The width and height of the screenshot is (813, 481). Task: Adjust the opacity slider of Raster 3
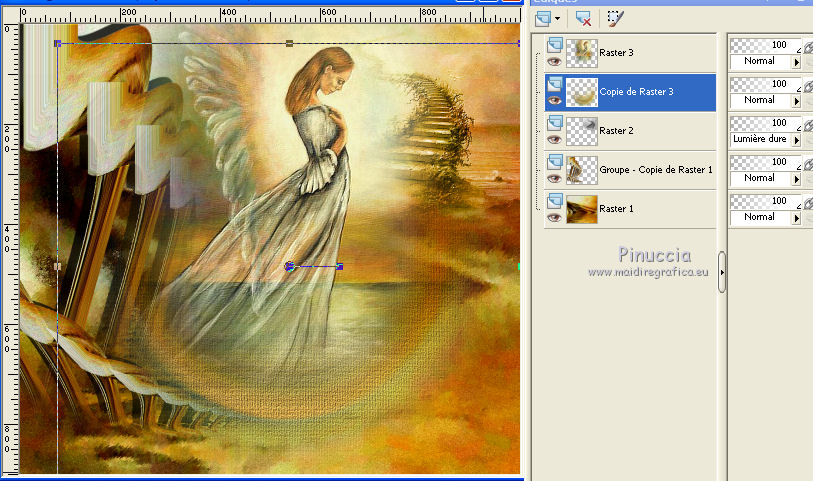click(x=765, y=45)
